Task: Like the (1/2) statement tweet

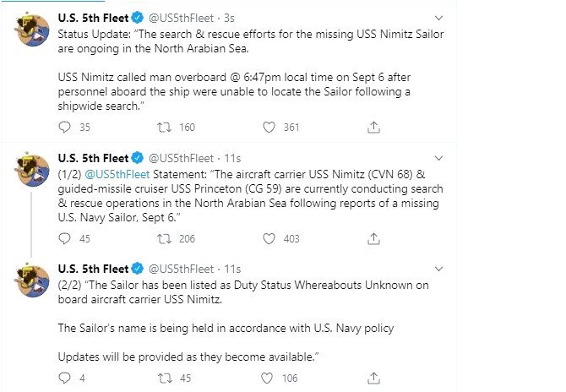Action: 269,239
